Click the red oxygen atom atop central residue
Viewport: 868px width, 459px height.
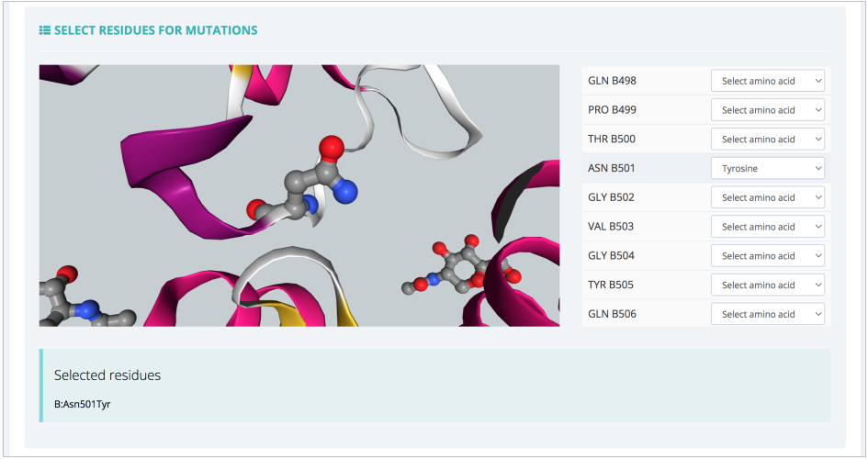coord(332,146)
